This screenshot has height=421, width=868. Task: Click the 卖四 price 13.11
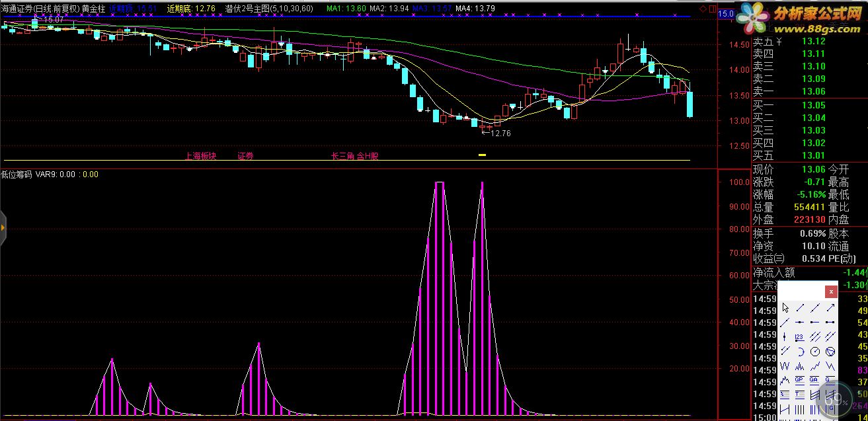tap(813, 54)
